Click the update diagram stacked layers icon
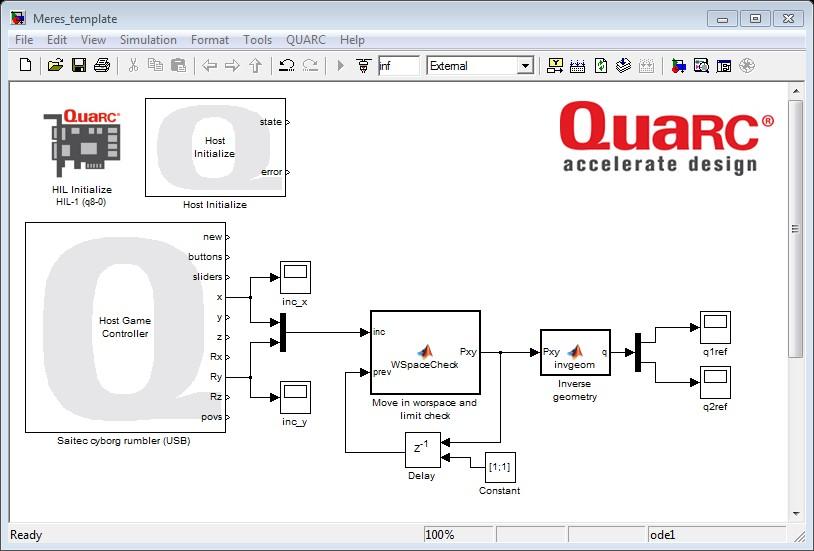The height and width of the screenshot is (551, 814). coord(623,65)
